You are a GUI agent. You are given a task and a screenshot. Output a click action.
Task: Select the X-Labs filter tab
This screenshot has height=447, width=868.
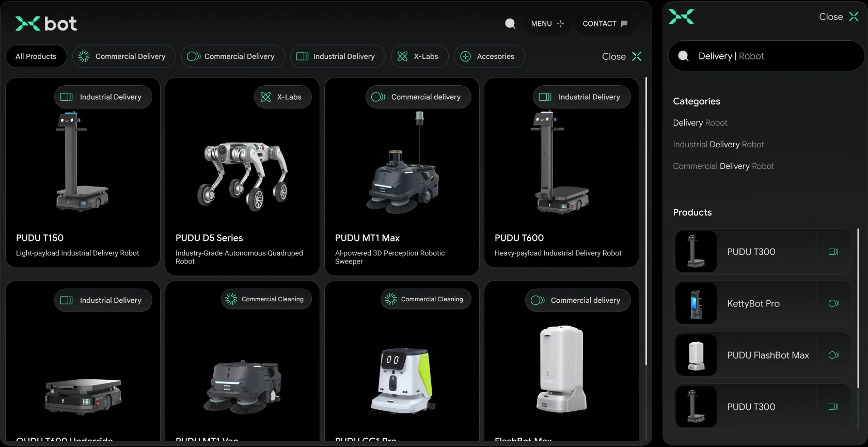(x=419, y=56)
